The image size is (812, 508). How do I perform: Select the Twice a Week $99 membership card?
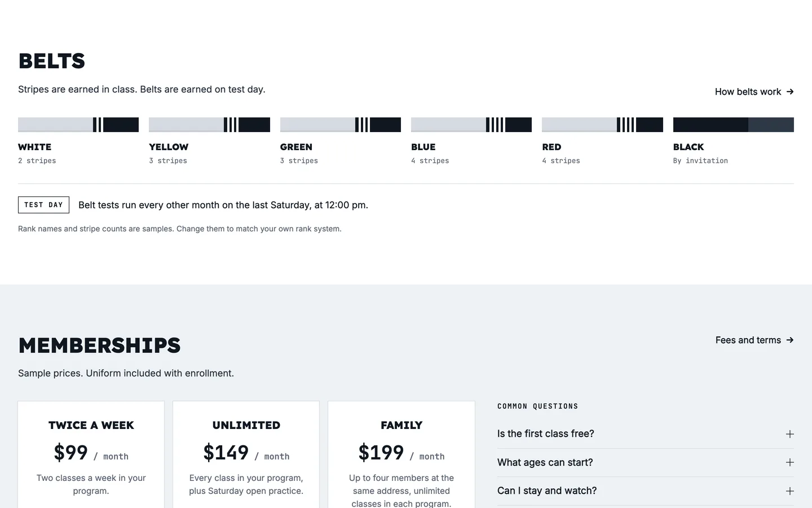pyautogui.click(x=91, y=455)
